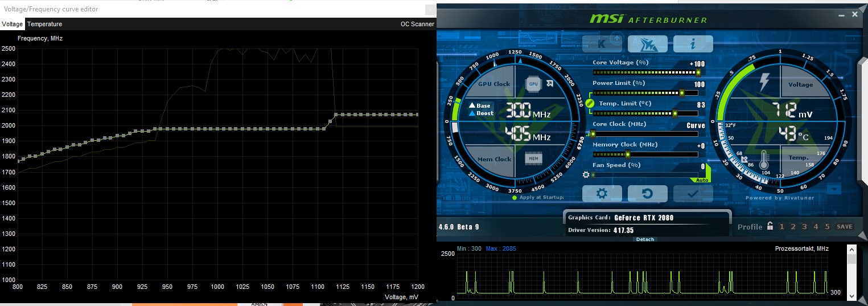Click the curve point at 800 mV

[19, 161]
